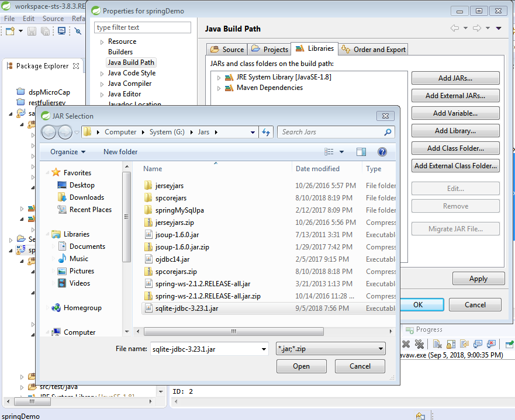Viewport: 515px width, 420px height.
Task: Click the gray Terminate X icon near Progress
Action: (x=406, y=344)
